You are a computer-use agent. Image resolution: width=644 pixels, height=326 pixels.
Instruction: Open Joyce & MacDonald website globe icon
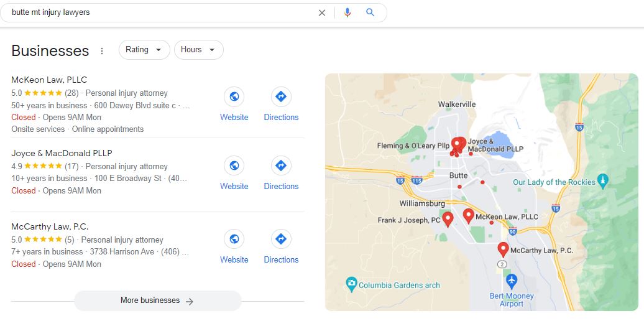[x=234, y=165]
